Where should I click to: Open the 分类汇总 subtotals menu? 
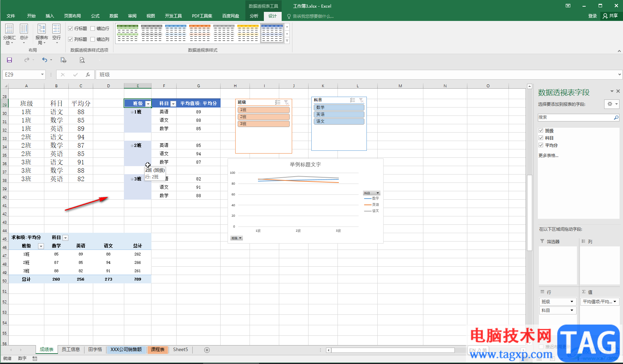(x=9, y=34)
